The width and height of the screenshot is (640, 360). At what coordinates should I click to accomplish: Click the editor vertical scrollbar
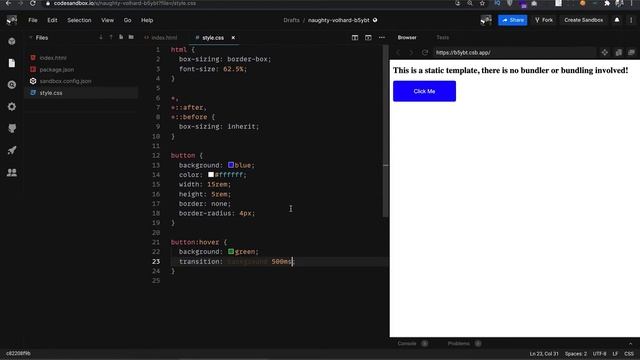point(386,131)
